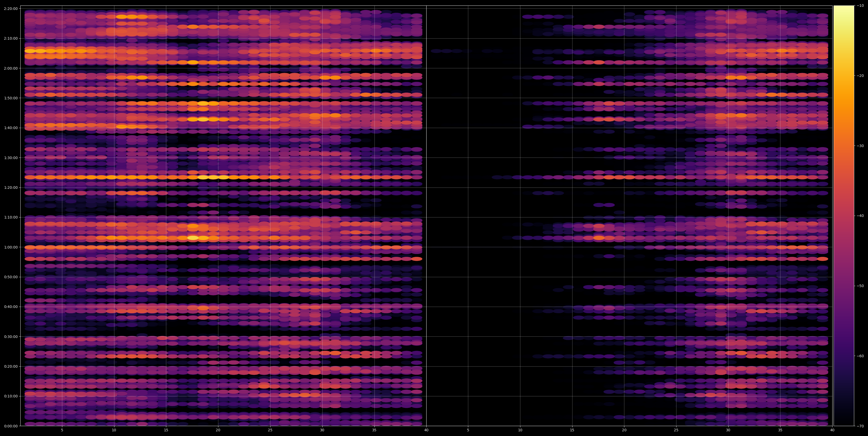This screenshot has width=868, height=436.
Task: Click the 0:20:00 y-axis tick label
Action: click(x=10, y=367)
